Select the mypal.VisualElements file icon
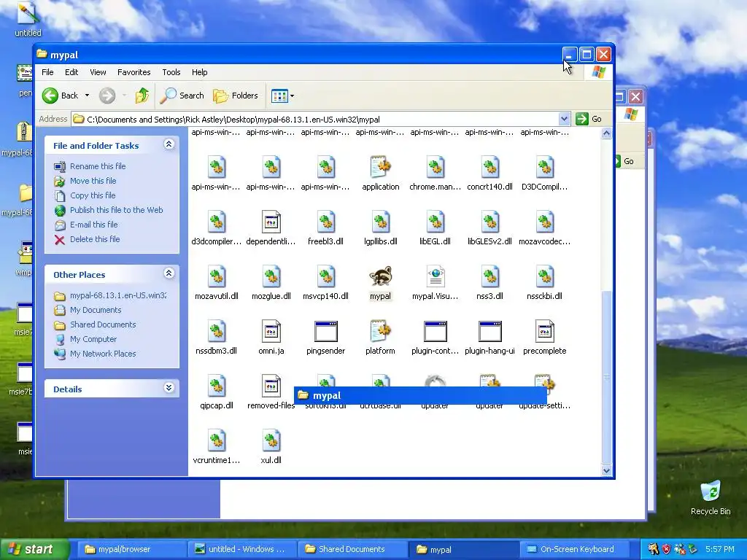The height and width of the screenshot is (560, 747). (x=435, y=276)
